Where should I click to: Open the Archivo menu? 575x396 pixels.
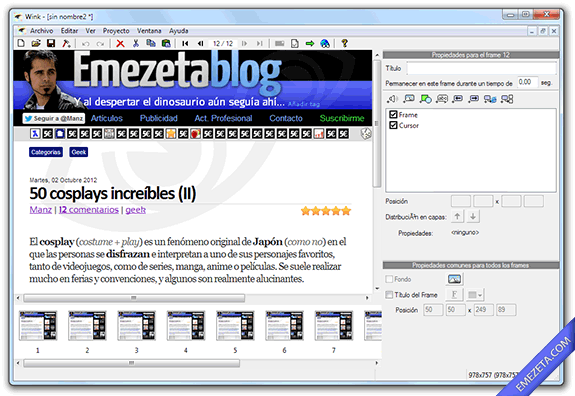(x=41, y=31)
